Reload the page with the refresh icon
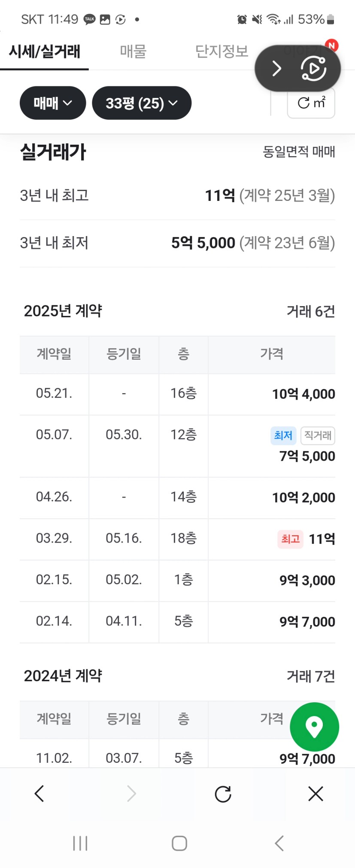This screenshot has width=355, height=868. coord(223,794)
